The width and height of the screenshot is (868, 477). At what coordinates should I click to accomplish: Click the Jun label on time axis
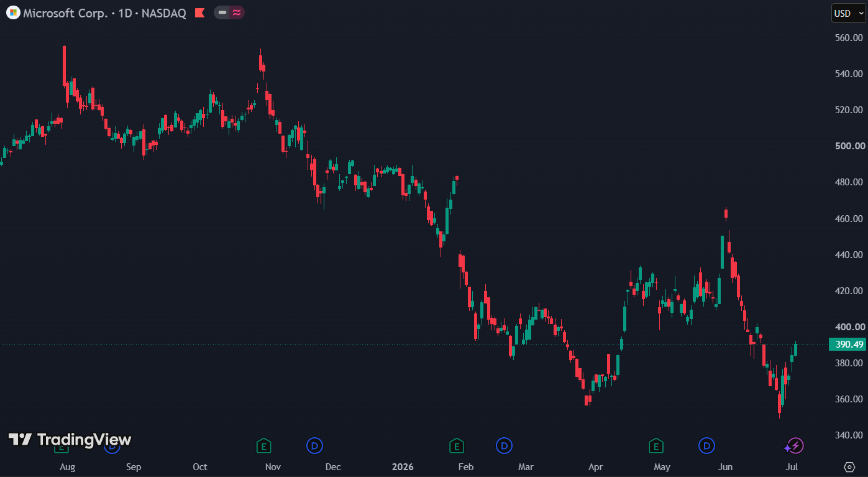[x=725, y=467]
